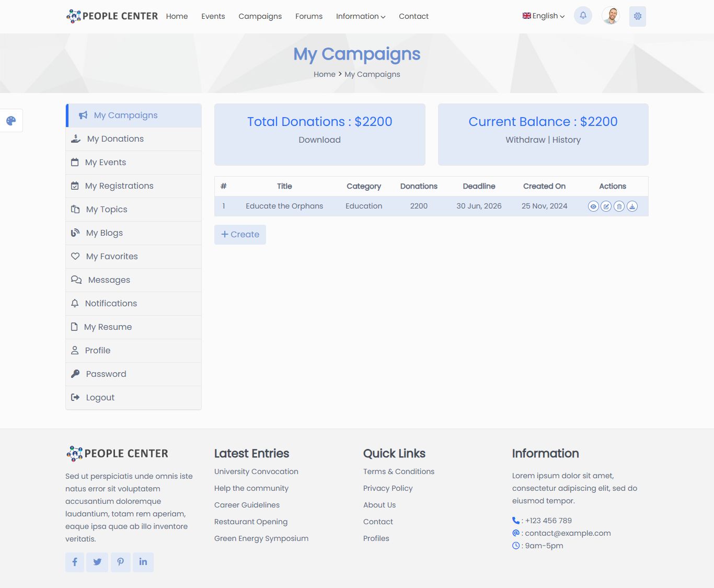The height and width of the screenshot is (588, 714).
Task: Click the Deadline column header
Action: tap(479, 186)
